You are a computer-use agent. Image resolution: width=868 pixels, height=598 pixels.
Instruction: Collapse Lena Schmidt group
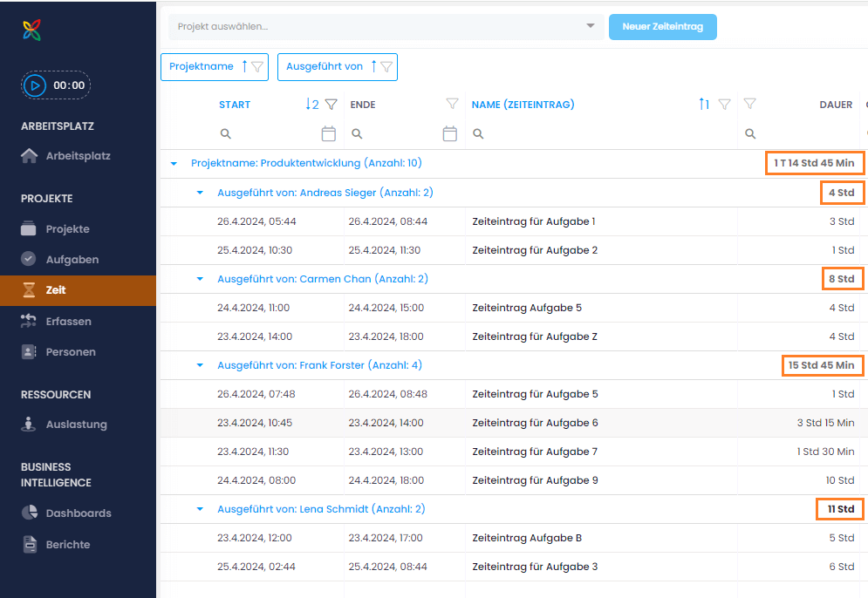point(200,509)
